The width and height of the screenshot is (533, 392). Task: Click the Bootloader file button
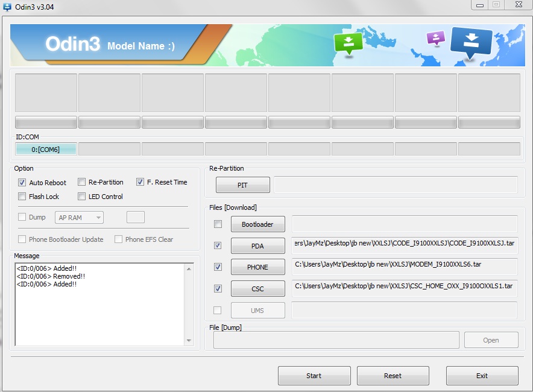click(257, 224)
